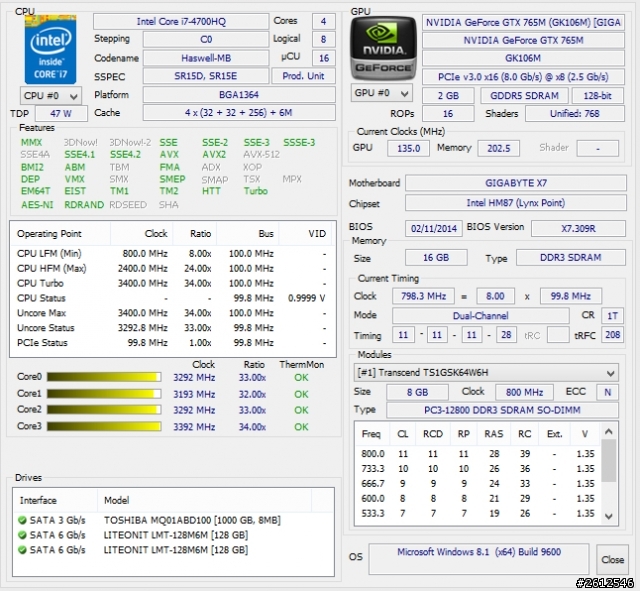Click the cache 4 x (32 + 32 + 256) + 6M field

point(239,113)
